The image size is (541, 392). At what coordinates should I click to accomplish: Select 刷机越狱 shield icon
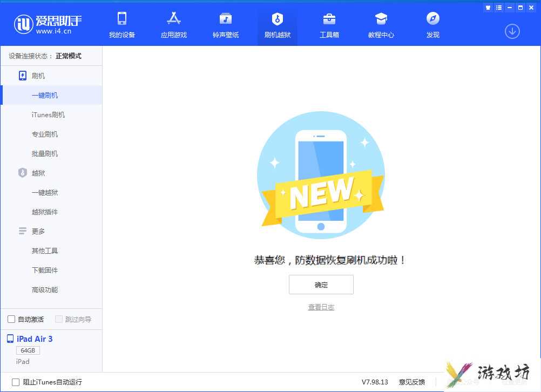pyautogui.click(x=278, y=19)
